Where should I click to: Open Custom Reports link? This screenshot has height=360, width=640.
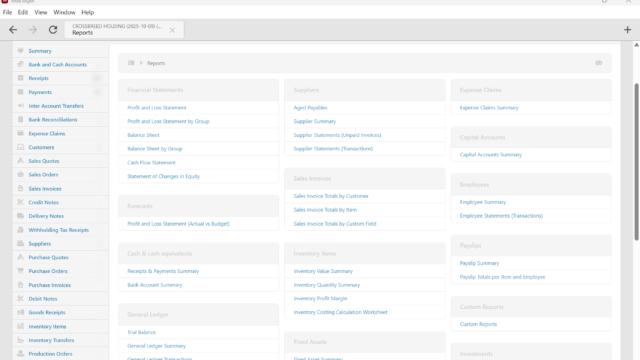click(478, 324)
